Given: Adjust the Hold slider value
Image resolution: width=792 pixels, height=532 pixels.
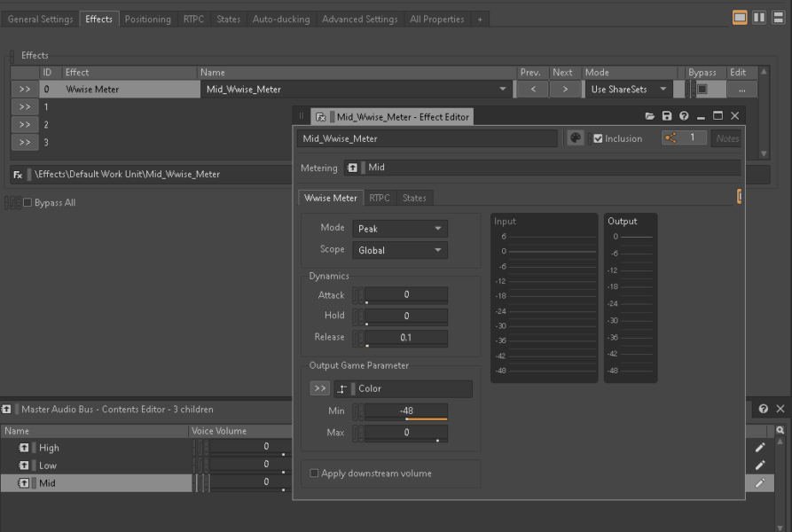Looking at the screenshot, I should point(406,317).
